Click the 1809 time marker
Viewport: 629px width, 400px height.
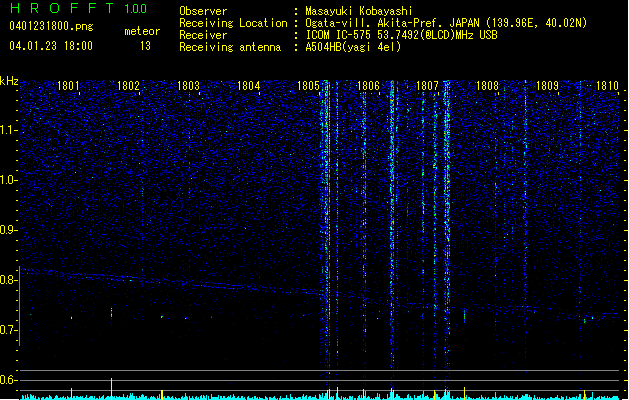[547, 85]
